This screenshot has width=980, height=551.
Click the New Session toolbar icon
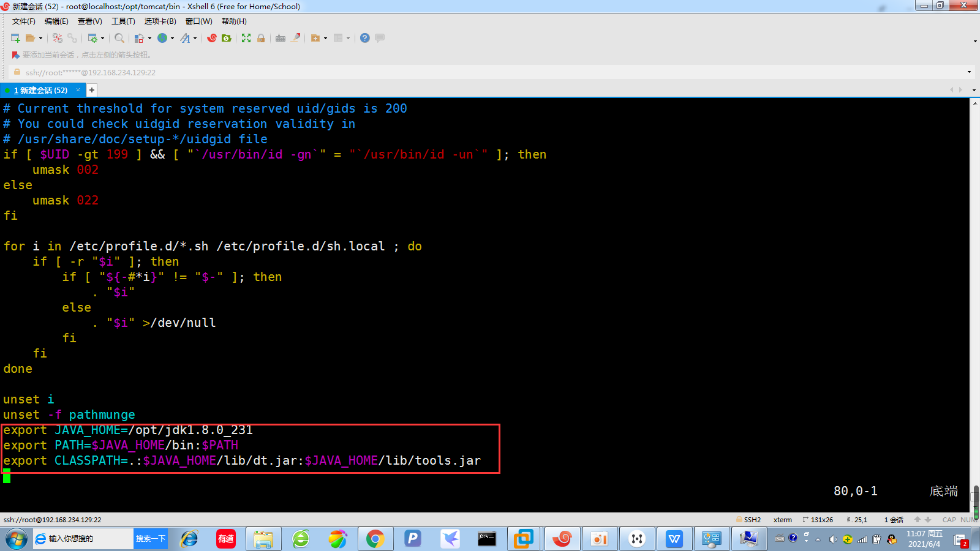pyautogui.click(x=16, y=38)
